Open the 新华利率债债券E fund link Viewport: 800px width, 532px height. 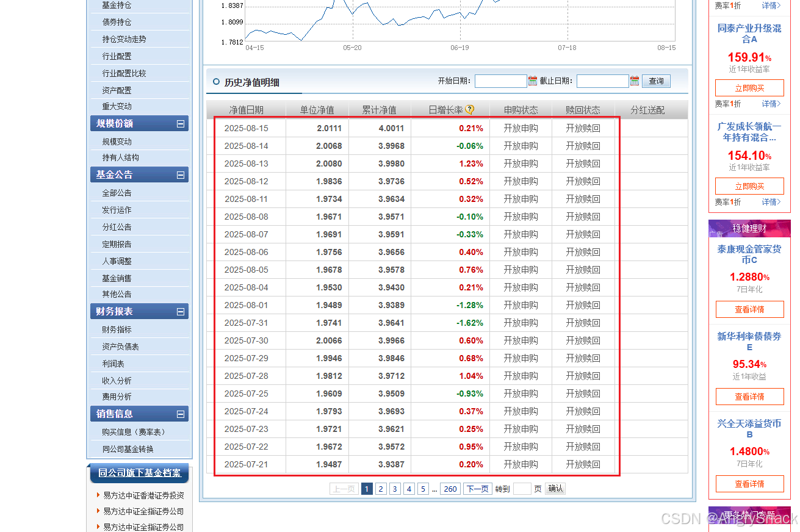[749, 342]
